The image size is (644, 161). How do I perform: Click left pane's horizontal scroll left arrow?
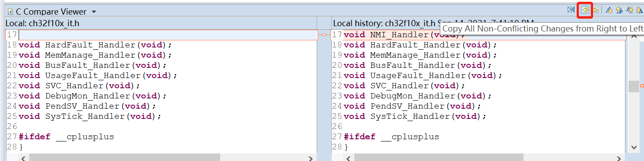23,157
